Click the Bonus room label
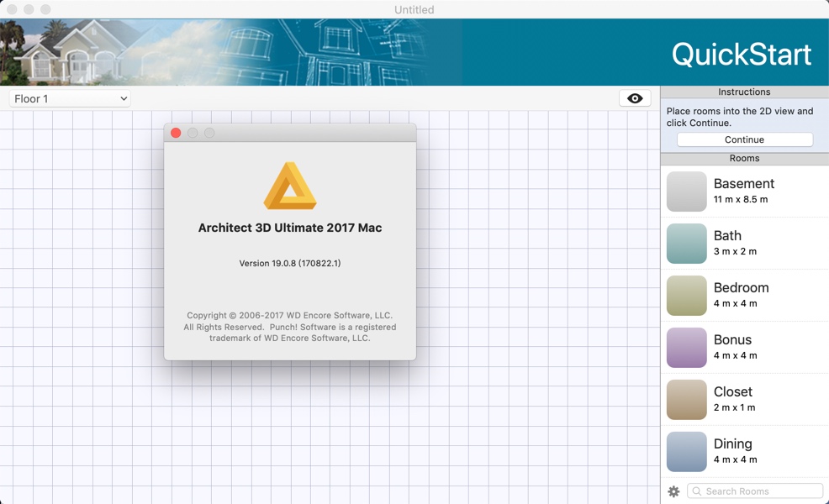Screen dimensions: 829x504 (x=732, y=339)
